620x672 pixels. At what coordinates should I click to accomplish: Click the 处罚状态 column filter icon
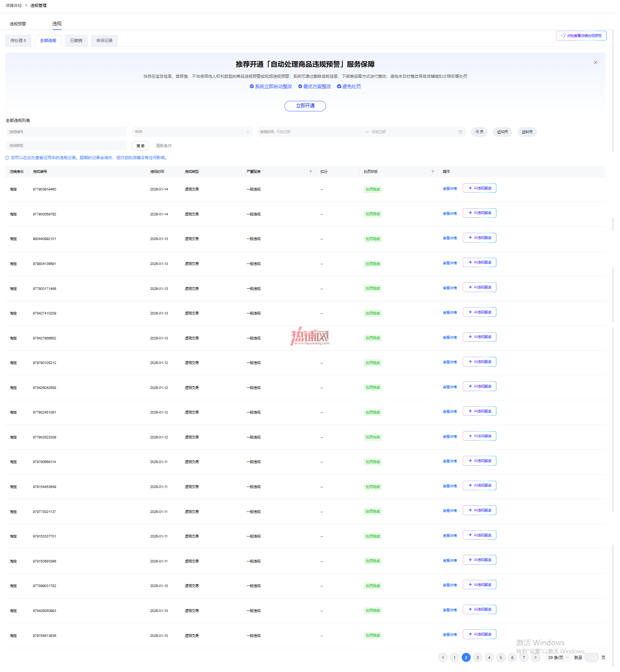[x=433, y=171]
